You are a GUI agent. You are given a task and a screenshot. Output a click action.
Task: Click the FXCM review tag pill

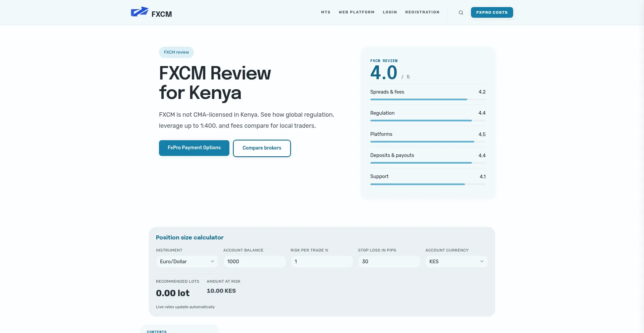pos(176,52)
